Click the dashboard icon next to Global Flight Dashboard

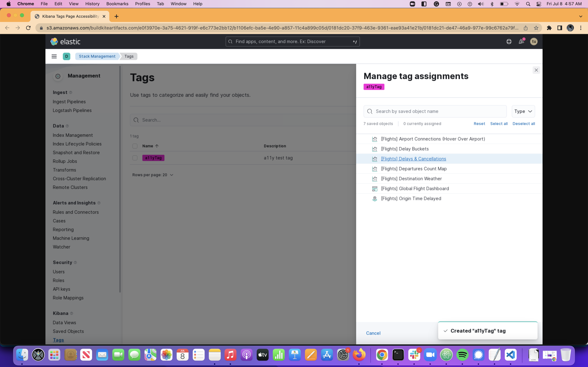375,188
